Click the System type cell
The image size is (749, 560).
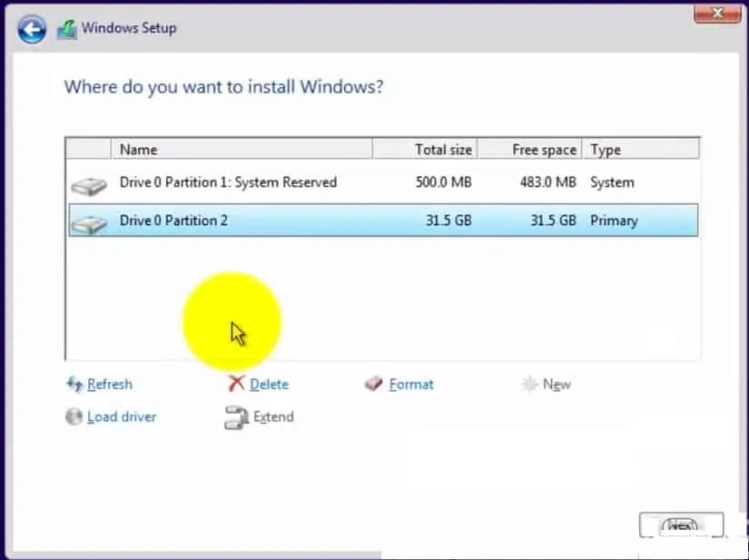tap(613, 182)
